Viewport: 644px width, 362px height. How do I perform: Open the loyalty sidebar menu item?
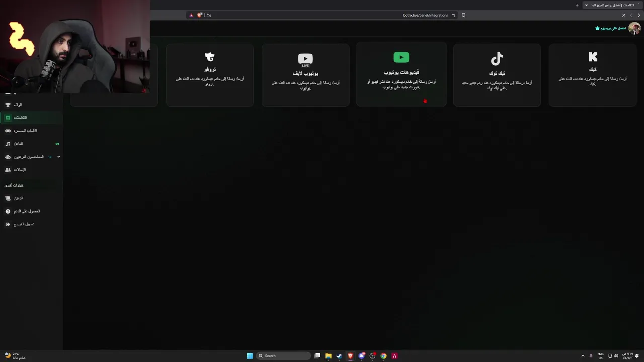pyautogui.click(x=31, y=105)
